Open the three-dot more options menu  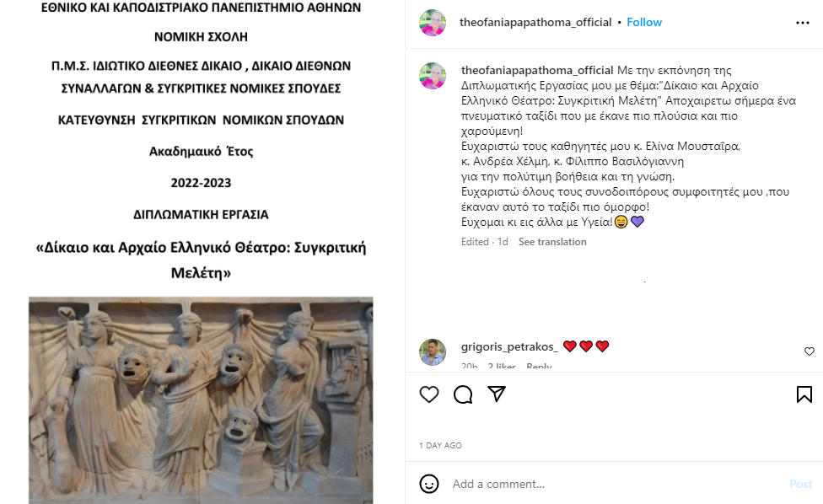point(803,23)
